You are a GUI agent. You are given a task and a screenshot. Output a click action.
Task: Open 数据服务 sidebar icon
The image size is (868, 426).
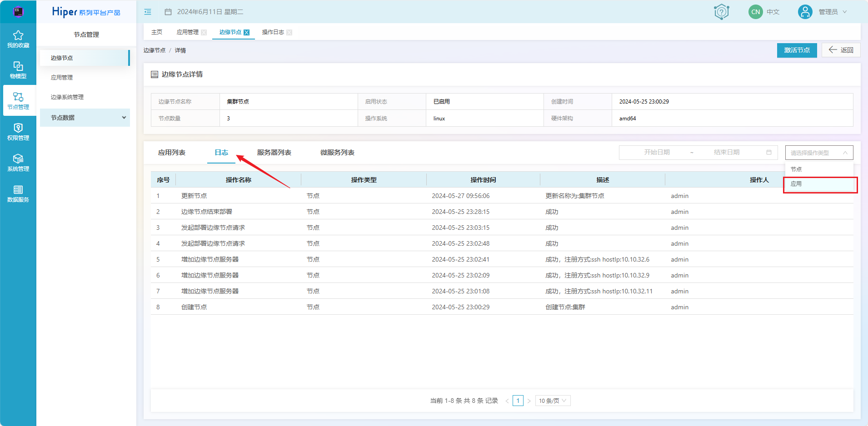pyautogui.click(x=18, y=189)
